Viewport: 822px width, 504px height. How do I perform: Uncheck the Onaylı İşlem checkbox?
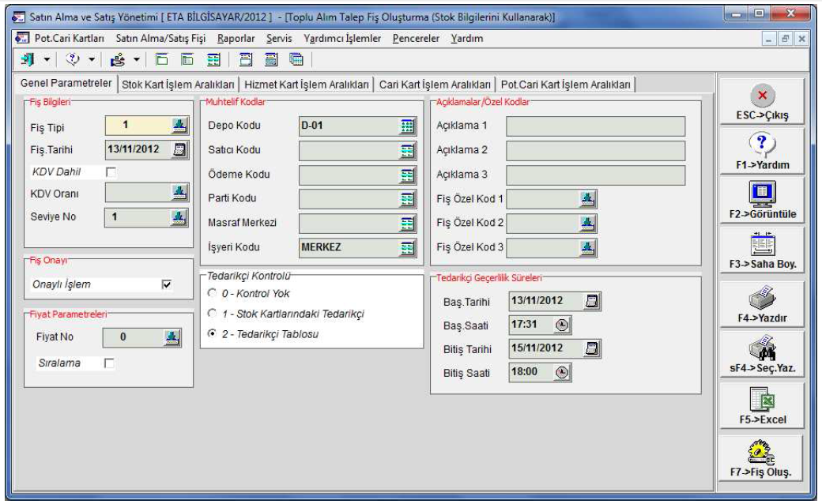pyautogui.click(x=166, y=284)
